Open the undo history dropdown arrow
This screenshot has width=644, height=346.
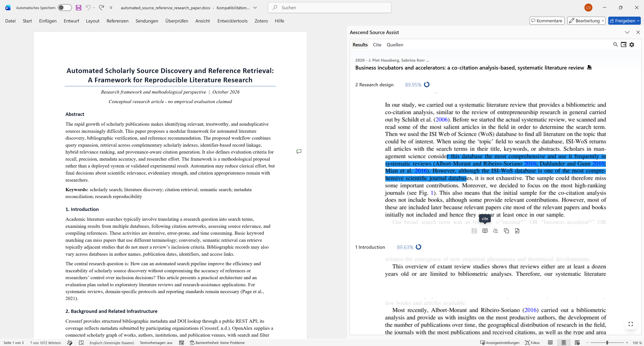94,8
